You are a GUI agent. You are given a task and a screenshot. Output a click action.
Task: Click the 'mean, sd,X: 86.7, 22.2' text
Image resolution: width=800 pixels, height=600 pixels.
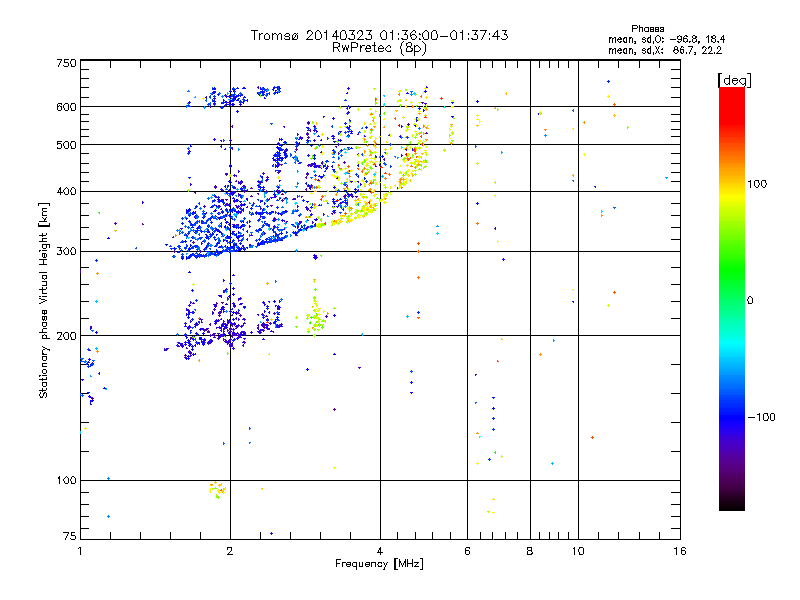coord(665,50)
